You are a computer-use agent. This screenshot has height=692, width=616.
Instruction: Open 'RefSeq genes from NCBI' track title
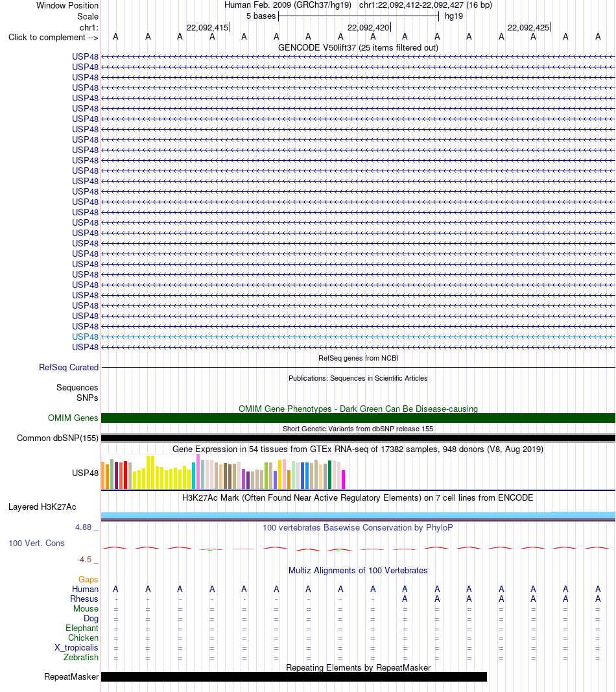pyautogui.click(x=358, y=358)
